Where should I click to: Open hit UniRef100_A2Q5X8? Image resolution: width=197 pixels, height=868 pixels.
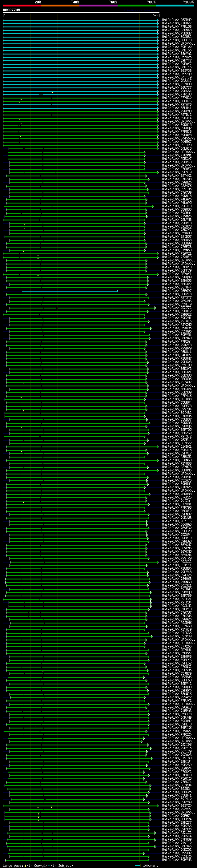pos(177,30)
